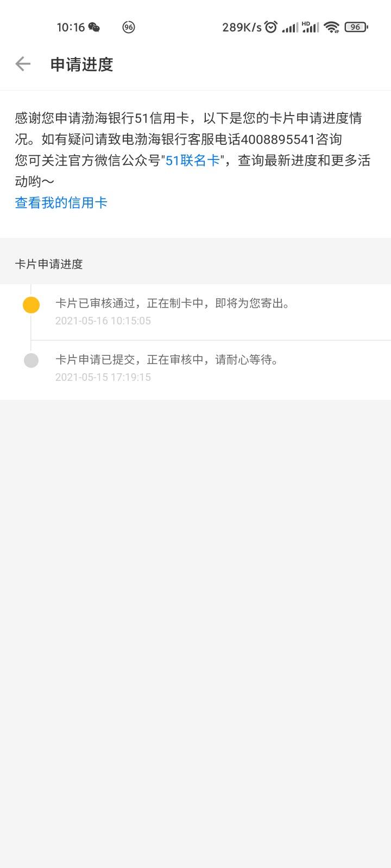
Task: Tap the first cellular signal bars icon
Action: (290, 28)
